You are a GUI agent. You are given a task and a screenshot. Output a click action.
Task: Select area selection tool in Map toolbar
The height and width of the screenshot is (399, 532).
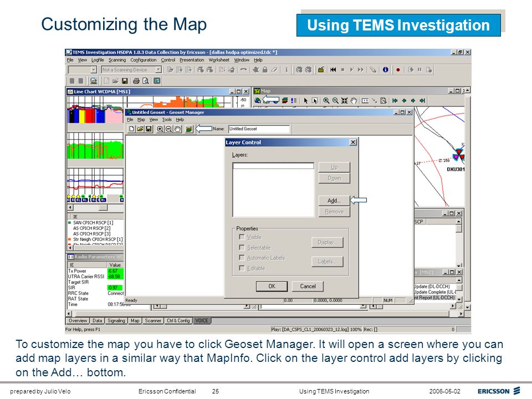tap(315, 100)
